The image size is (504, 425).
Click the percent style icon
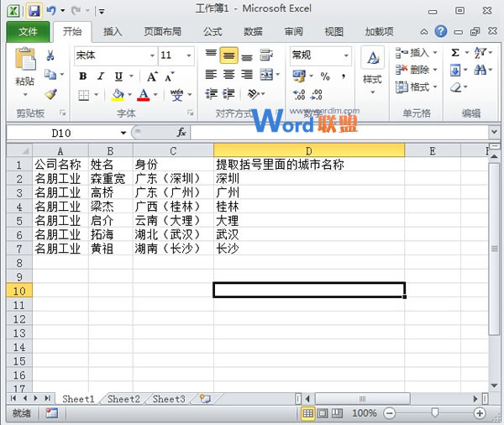click(325, 76)
